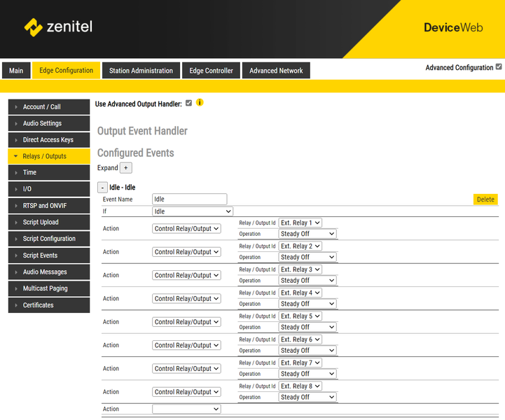
Task: Click the yellow info icon beside Advanced Output Handler
Action: tap(200, 103)
